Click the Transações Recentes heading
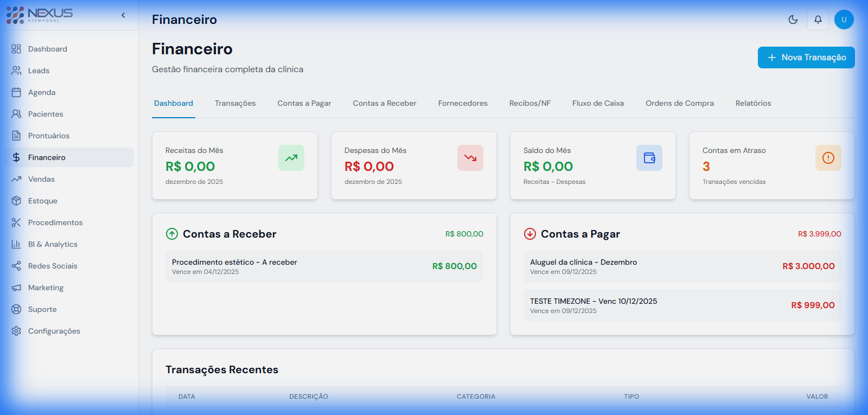 coord(222,369)
